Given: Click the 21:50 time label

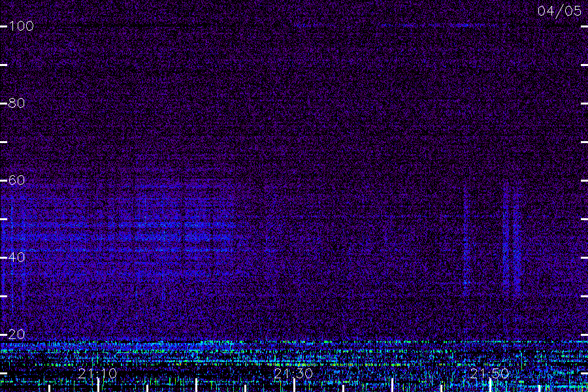Looking at the screenshot, I should point(489,374).
